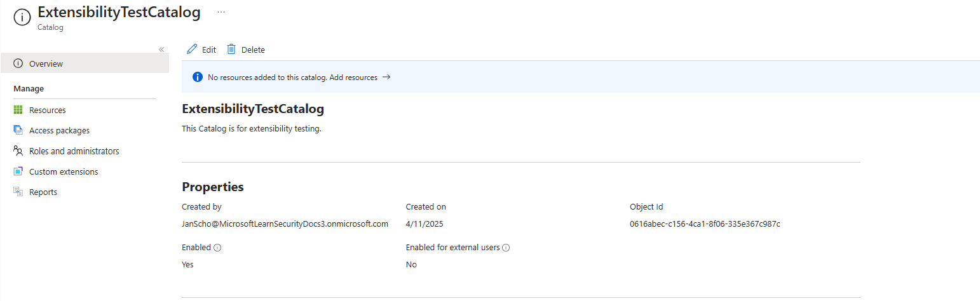
Task: Click the Custom extensions icon
Action: click(x=18, y=171)
